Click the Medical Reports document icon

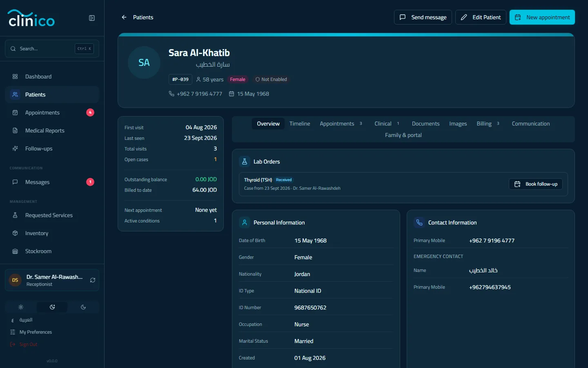pyautogui.click(x=15, y=130)
